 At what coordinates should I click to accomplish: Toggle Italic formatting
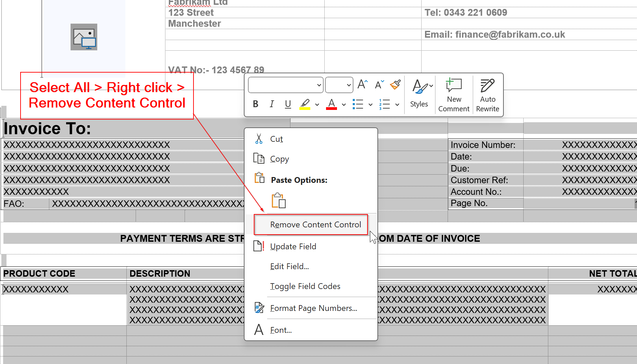[272, 104]
